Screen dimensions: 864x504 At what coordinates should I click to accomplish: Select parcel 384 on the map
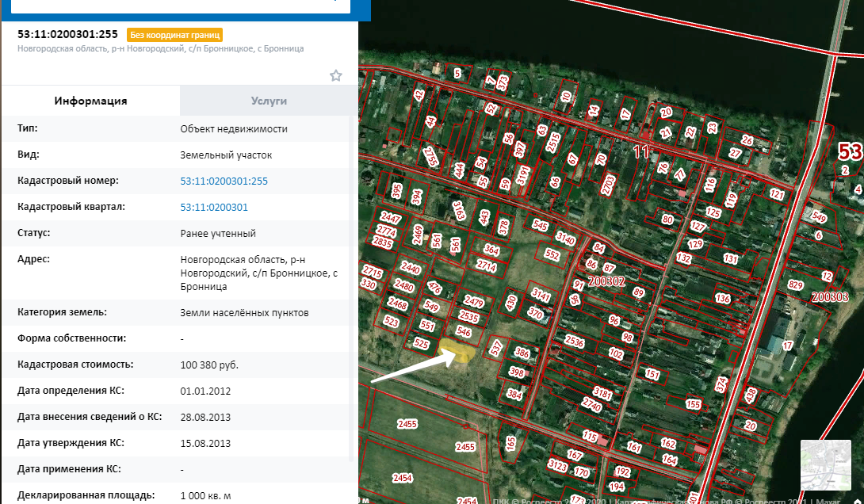[514, 395]
